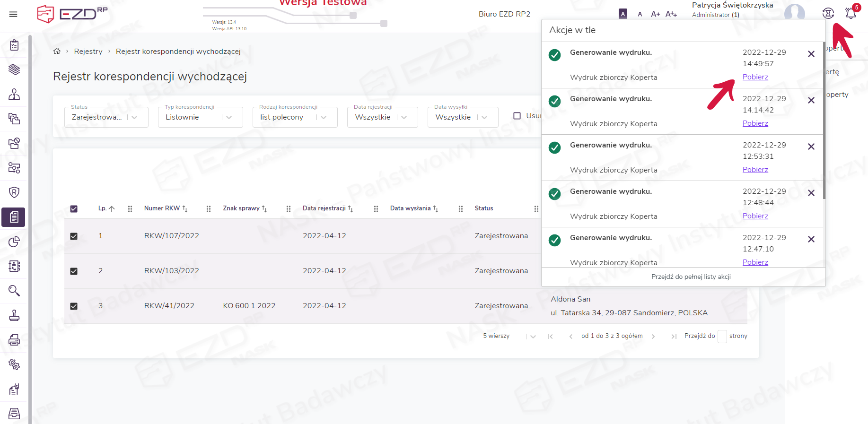Open the Typ korespondencji dropdown
This screenshot has width=868, height=424.
200,117
